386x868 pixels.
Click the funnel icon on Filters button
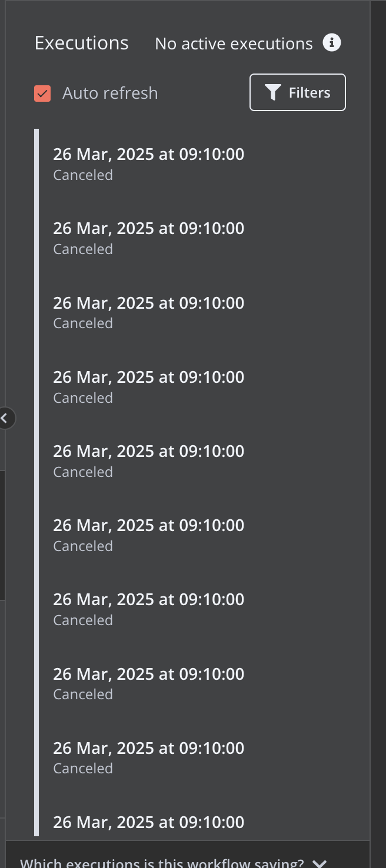[272, 93]
